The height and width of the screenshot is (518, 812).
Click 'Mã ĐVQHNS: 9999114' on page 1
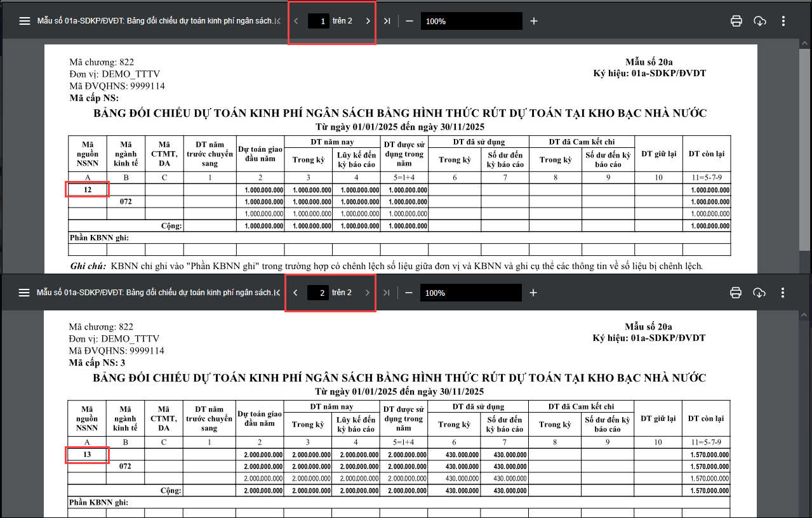[117, 86]
